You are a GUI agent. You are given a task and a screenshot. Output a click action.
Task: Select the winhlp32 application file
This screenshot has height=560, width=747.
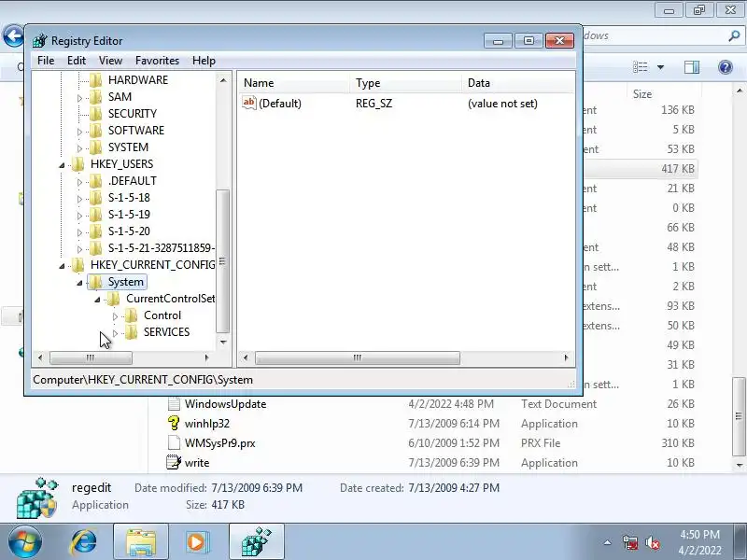(206, 424)
